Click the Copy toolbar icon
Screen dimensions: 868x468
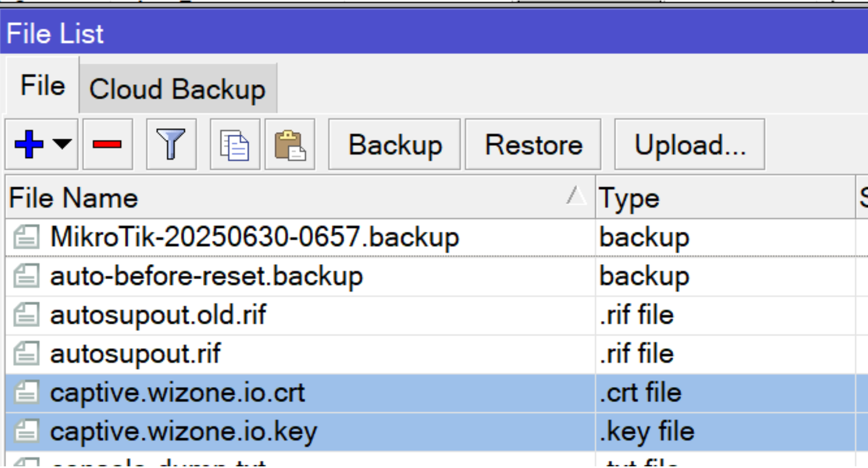pyautogui.click(x=234, y=144)
